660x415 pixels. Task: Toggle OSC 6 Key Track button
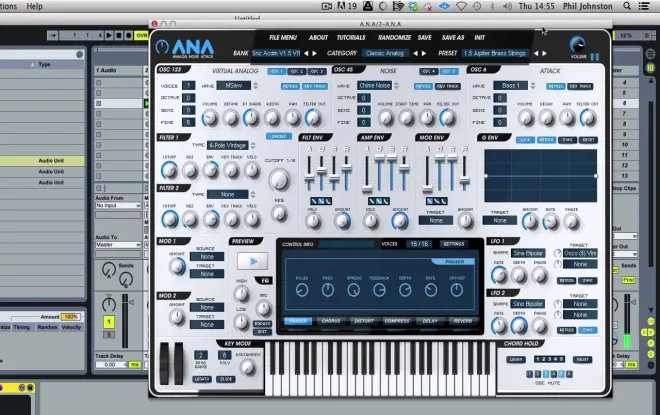pyautogui.click(x=580, y=86)
